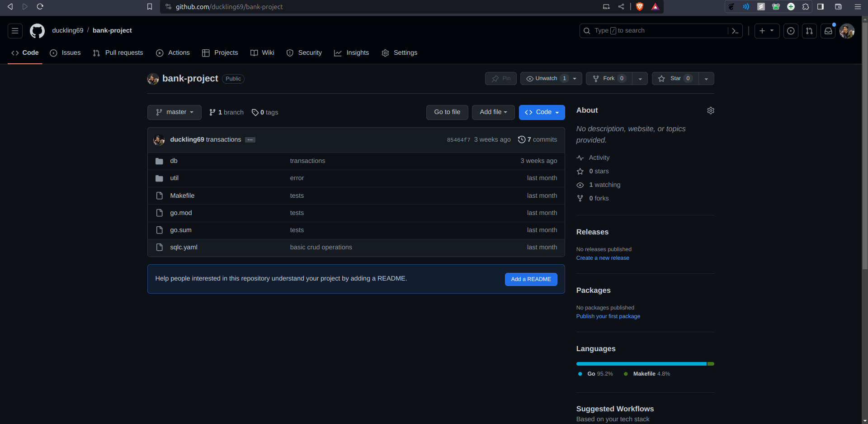The height and width of the screenshot is (424, 868).
Task: Click the Add a README button
Action: point(531,279)
